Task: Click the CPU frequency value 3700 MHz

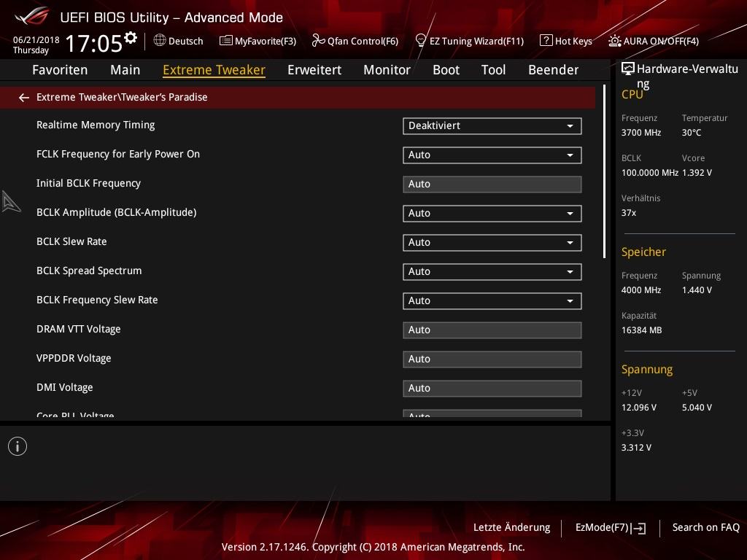Action: click(641, 133)
